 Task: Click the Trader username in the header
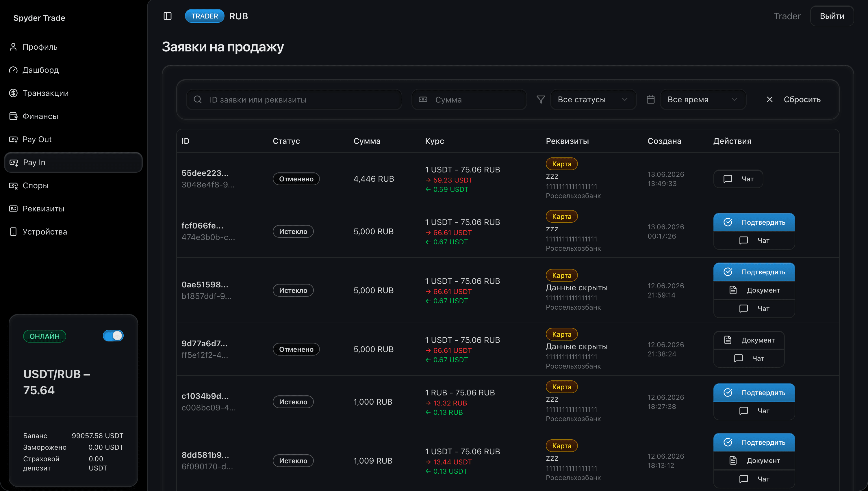pos(787,16)
